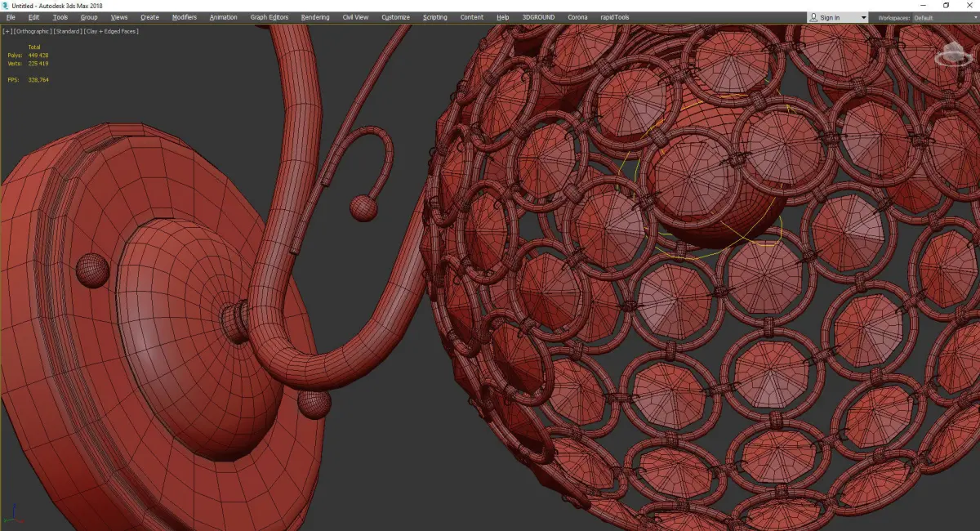Open the Graph Editors menu
980x531 pixels.
tap(269, 17)
